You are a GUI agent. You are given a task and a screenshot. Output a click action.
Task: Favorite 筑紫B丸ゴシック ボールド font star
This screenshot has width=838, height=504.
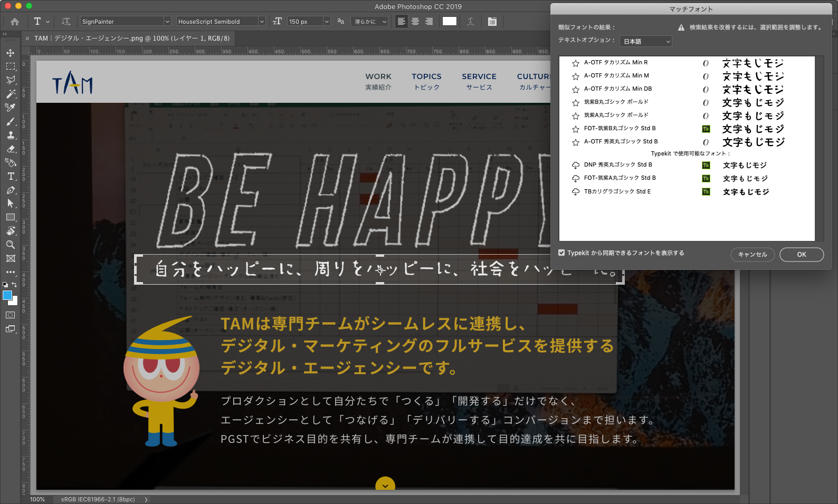(576, 103)
